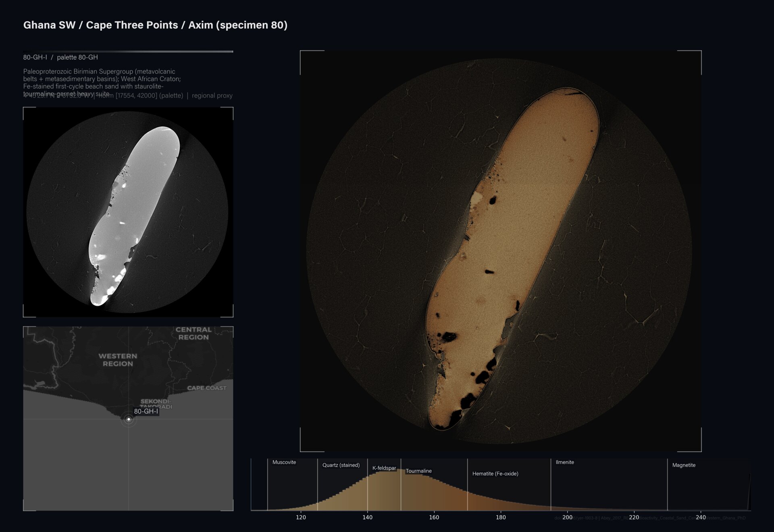Select the Tourmaline histogram band label
Screen dimensions: 774x532
point(418,471)
